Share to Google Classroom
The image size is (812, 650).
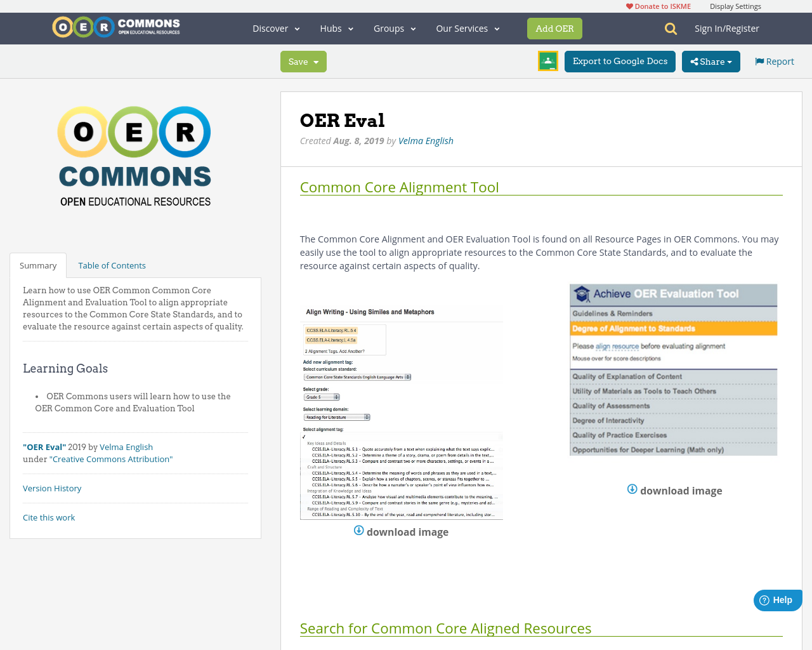point(547,61)
